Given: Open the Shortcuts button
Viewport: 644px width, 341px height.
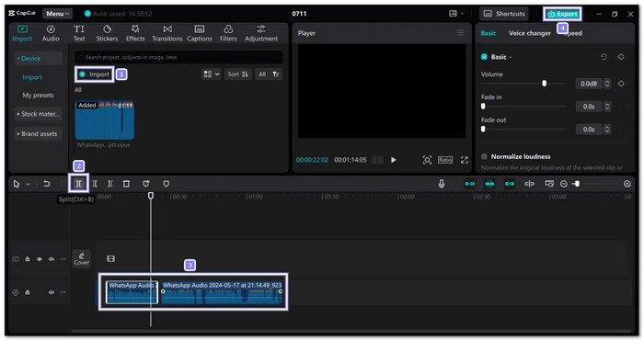Looking at the screenshot, I should (504, 14).
